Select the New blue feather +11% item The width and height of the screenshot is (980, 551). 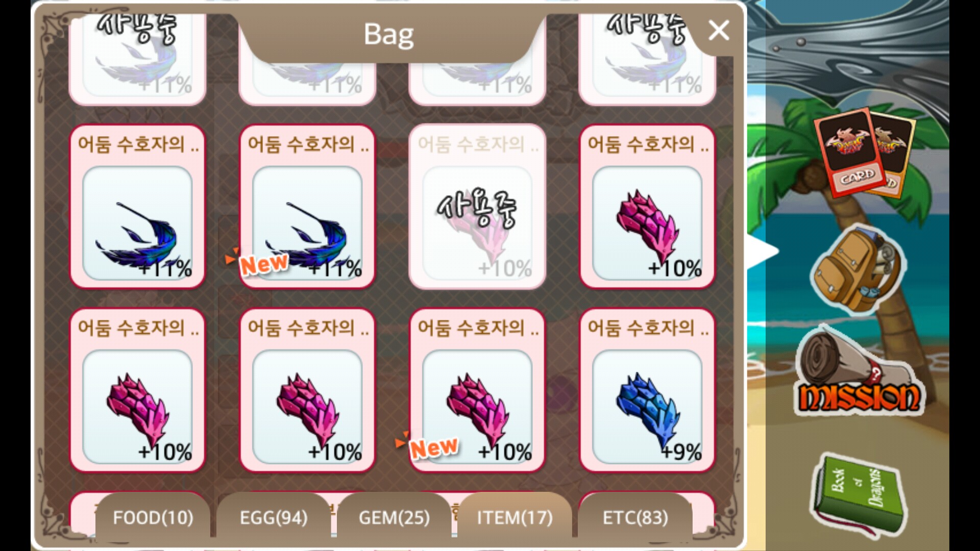[307, 207]
